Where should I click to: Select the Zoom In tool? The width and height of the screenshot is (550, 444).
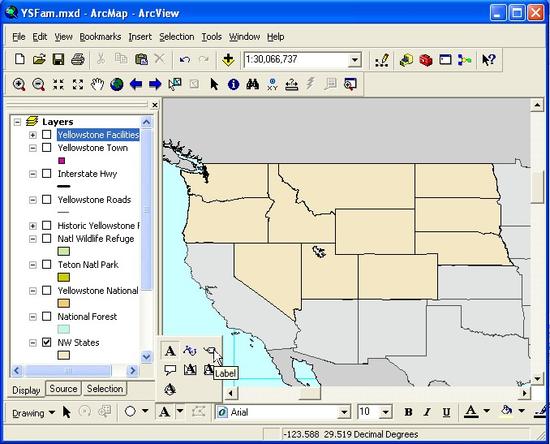(x=19, y=85)
